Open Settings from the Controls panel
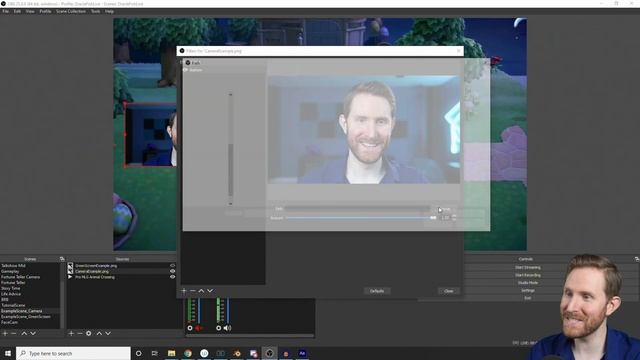 (528, 290)
